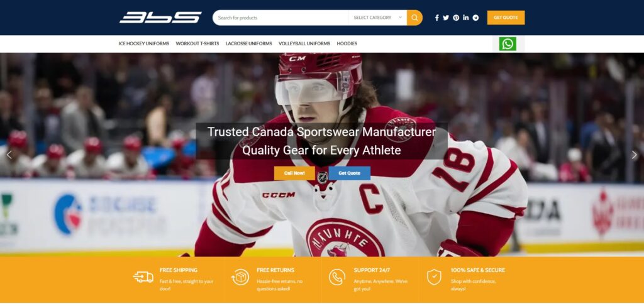Image resolution: width=644 pixels, height=306 pixels.
Task: Open the LinkedIn social icon
Action: click(466, 18)
